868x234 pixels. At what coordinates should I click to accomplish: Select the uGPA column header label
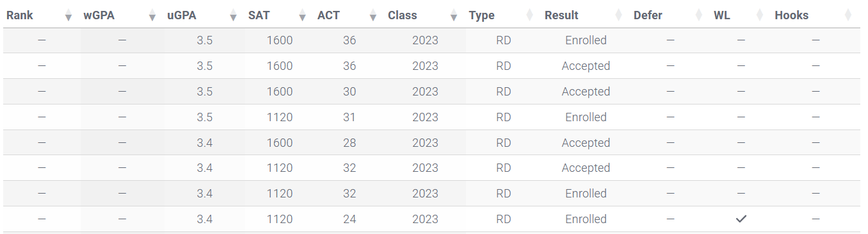click(181, 15)
